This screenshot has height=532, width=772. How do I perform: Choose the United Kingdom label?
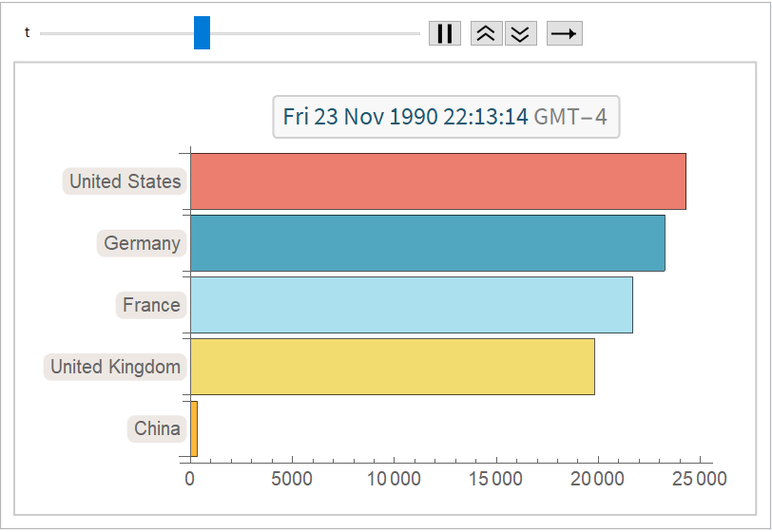click(115, 367)
